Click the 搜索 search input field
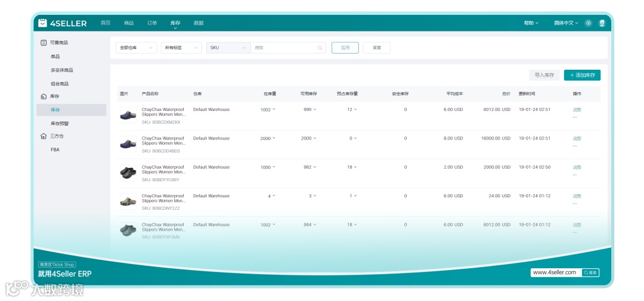Image resolution: width=644 pixels, height=301 pixels. 288,48
